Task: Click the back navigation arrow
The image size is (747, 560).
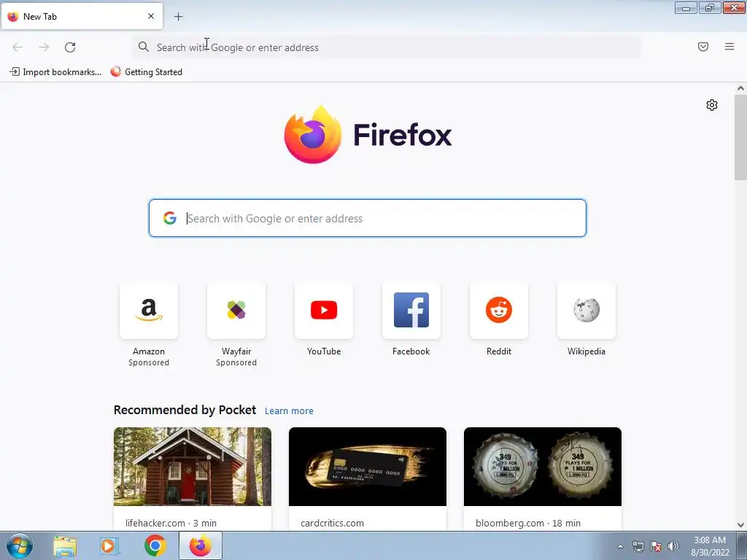Action: click(18, 47)
